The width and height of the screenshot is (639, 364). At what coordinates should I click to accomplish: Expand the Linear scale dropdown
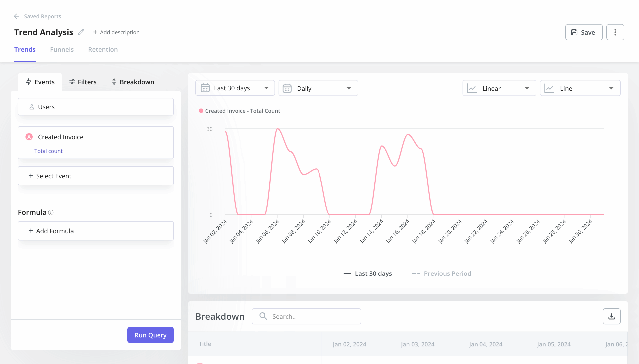tap(498, 88)
